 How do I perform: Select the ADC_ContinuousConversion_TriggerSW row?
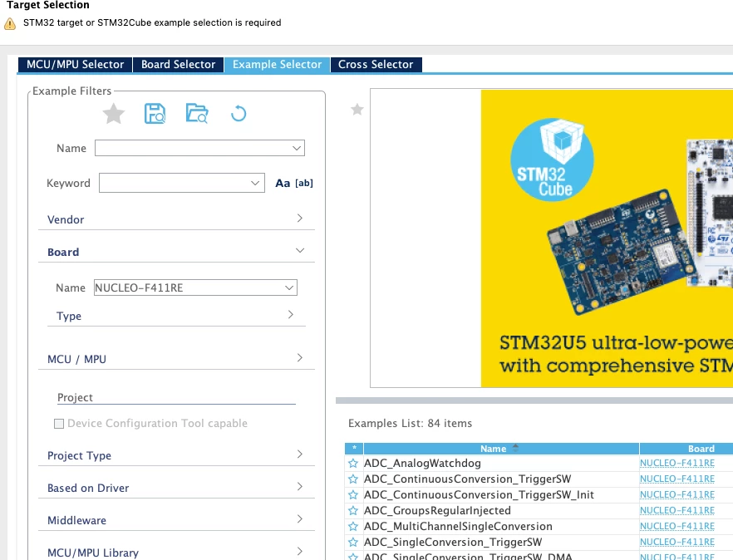coord(539,479)
